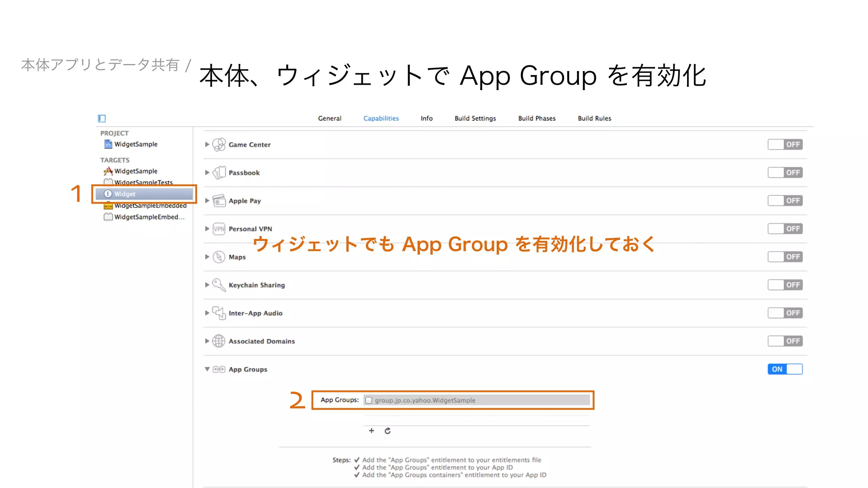Click the App Groups link icon
Screen dimensions: 868x488
(219, 369)
